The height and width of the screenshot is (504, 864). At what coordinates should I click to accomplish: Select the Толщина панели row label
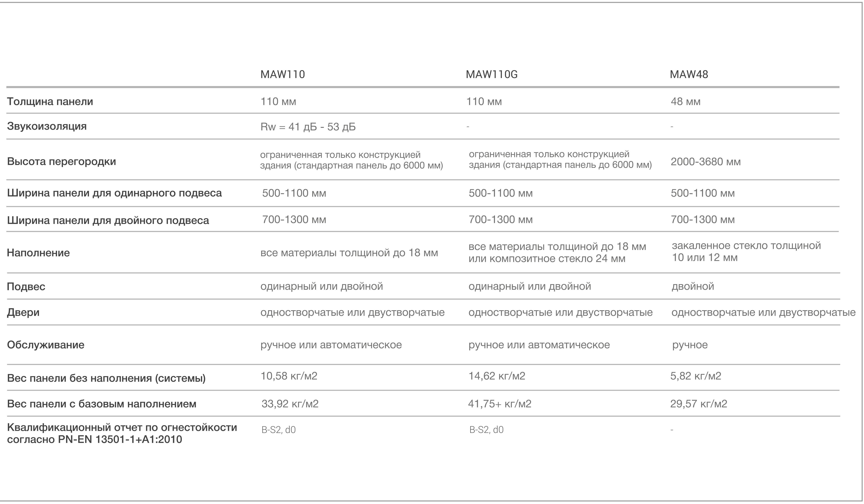click(50, 102)
